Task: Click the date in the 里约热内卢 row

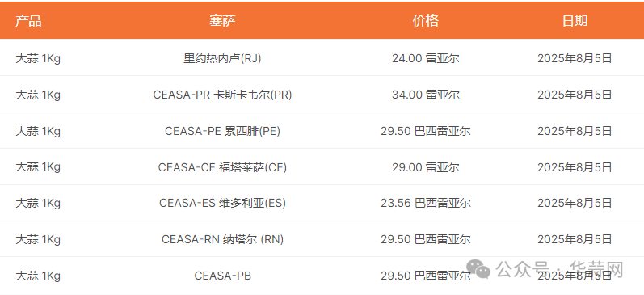Action: point(575,58)
